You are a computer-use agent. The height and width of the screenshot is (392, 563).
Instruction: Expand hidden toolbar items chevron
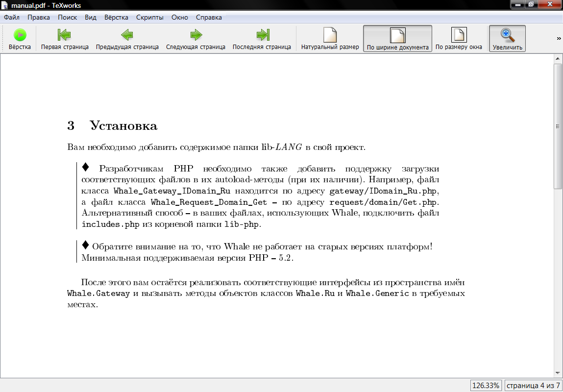pos(559,39)
